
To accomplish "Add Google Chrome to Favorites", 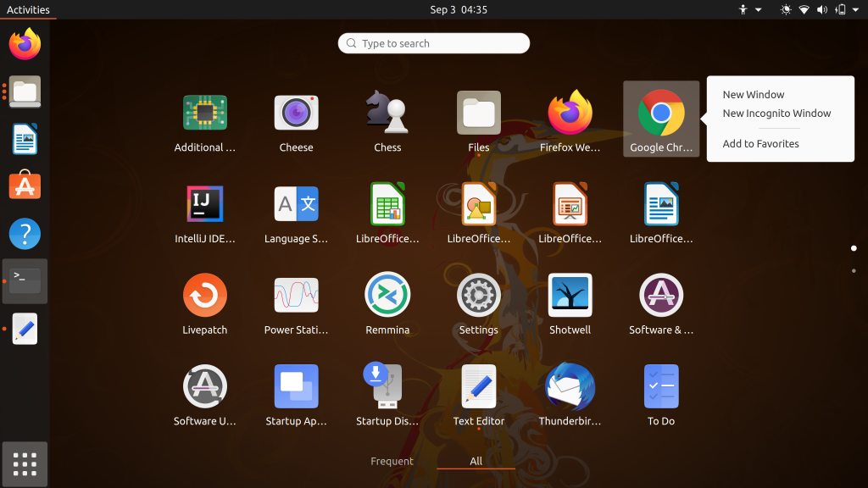I will [x=759, y=143].
